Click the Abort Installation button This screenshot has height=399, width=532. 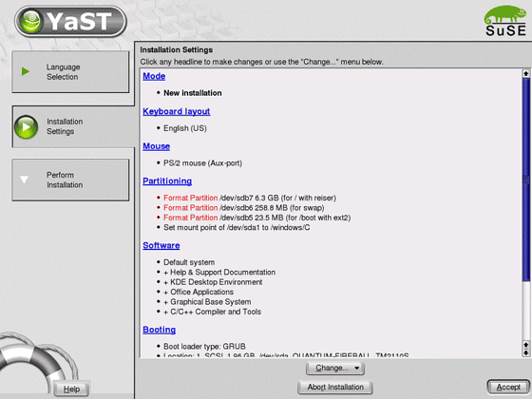[x=335, y=388]
